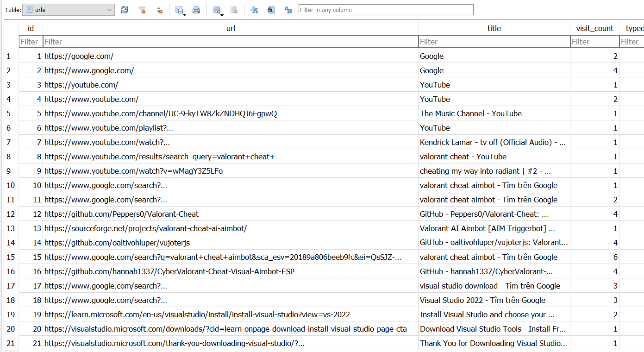The image size is (644, 352).
Task: Select row header number 12
Action: (x=11, y=214)
